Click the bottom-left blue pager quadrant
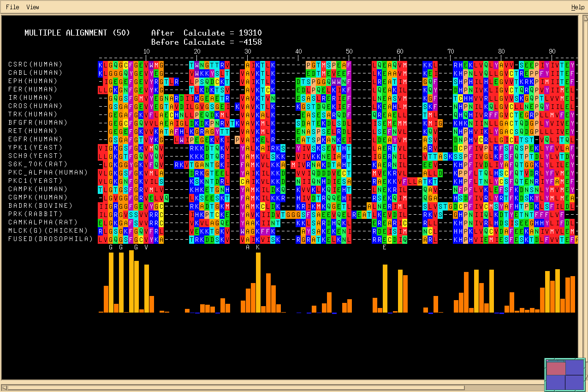Viewport: 588px width, 392px height. [556, 382]
